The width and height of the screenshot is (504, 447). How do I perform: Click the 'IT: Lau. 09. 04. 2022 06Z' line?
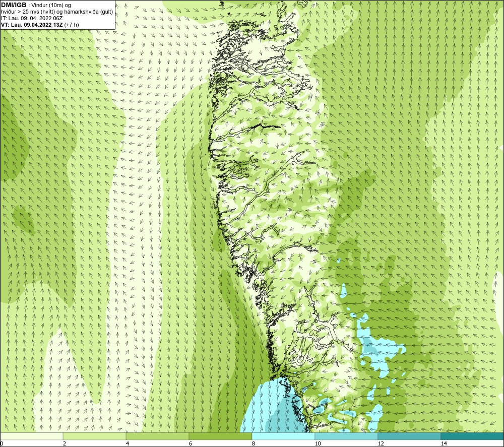(x=32, y=18)
